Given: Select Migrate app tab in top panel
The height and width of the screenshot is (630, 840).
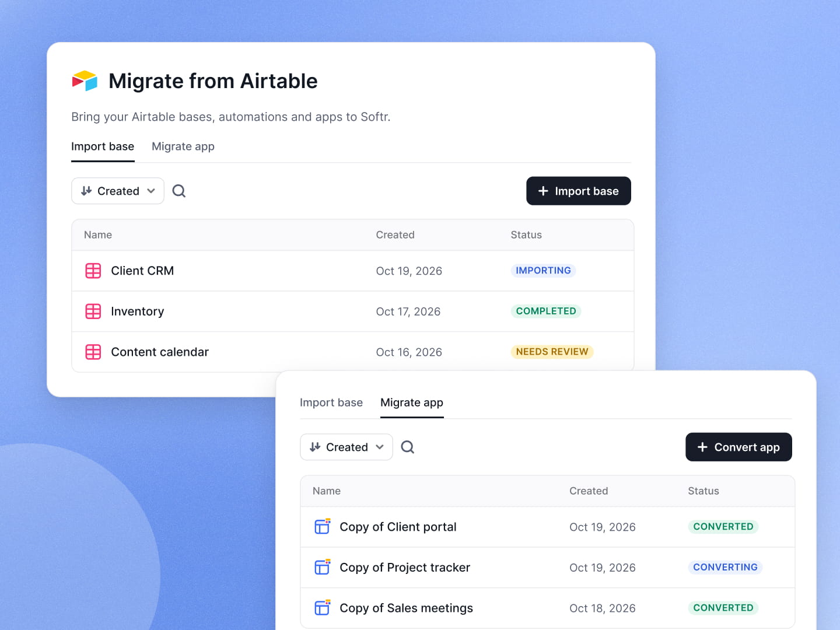Looking at the screenshot, I should click(183, 146).
